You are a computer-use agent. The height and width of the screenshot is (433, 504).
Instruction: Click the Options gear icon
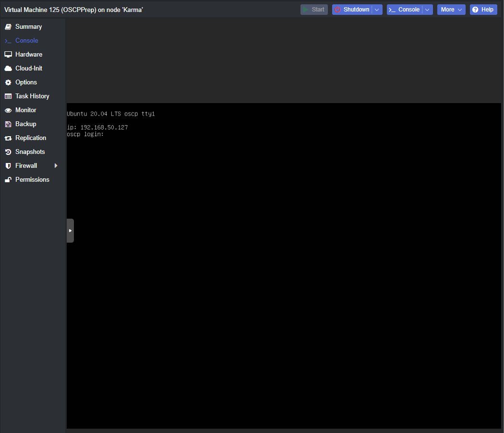click(8, 82)
